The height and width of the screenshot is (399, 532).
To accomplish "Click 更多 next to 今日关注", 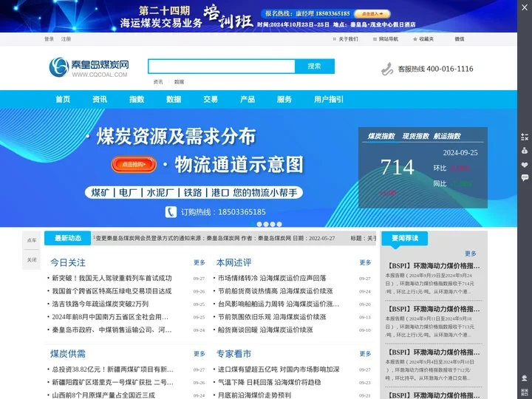I will coord(199,262).
